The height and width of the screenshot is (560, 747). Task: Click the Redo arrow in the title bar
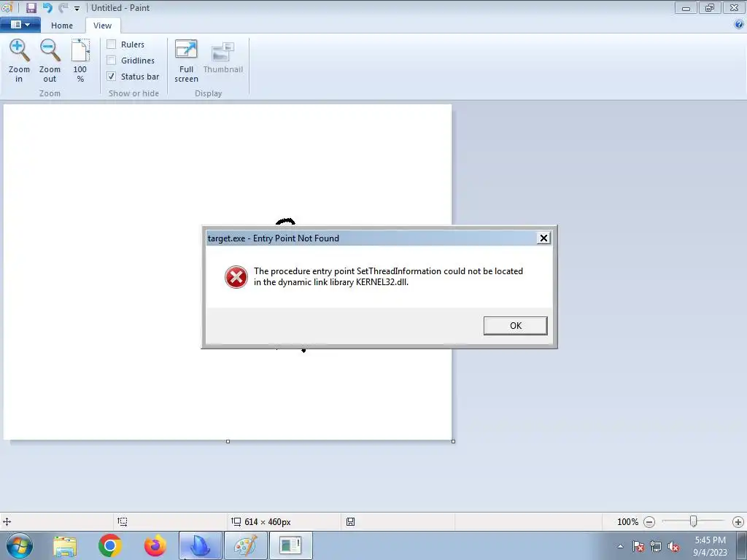coord(63,7)
